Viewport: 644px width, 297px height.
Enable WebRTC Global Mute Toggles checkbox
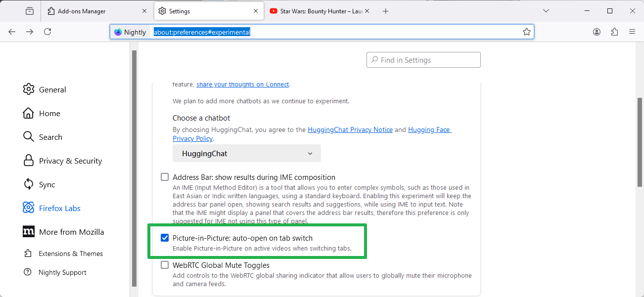coord(165,265)
